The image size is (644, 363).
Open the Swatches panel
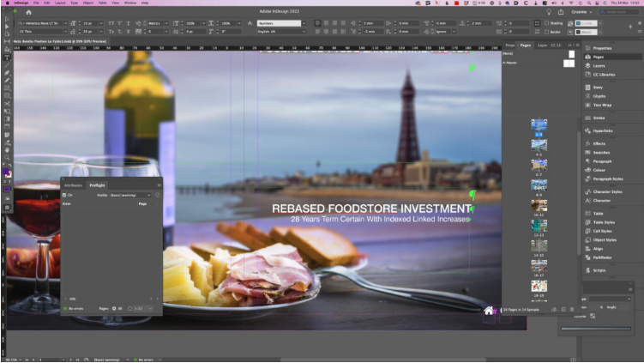coord(601,152)
